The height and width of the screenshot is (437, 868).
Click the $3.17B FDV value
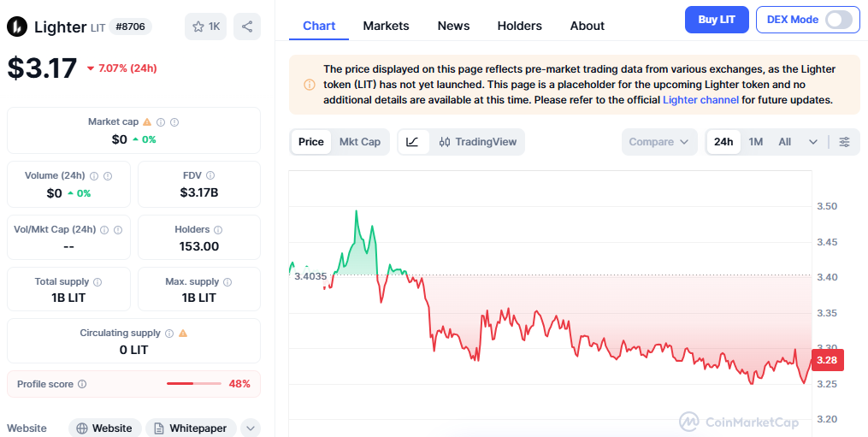pos(198,192)
